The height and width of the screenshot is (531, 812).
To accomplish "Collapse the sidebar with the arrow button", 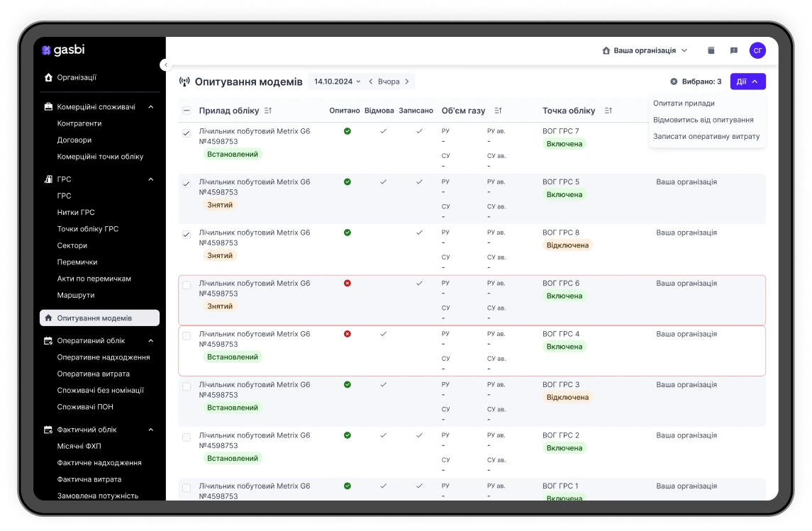I will [165, 65].
